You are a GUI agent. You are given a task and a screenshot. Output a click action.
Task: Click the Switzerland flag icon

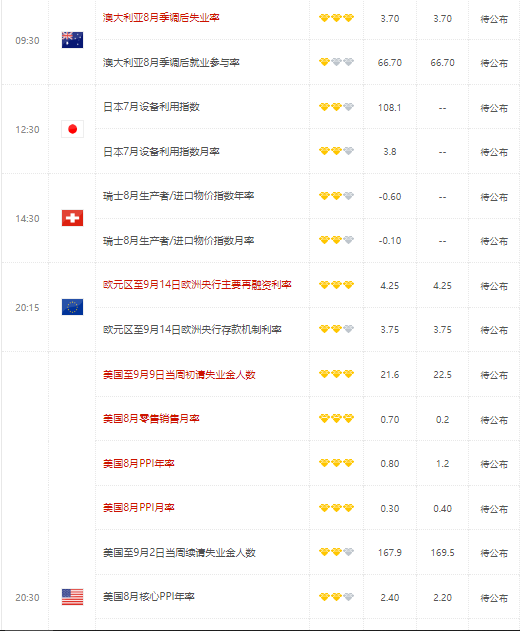72,218
